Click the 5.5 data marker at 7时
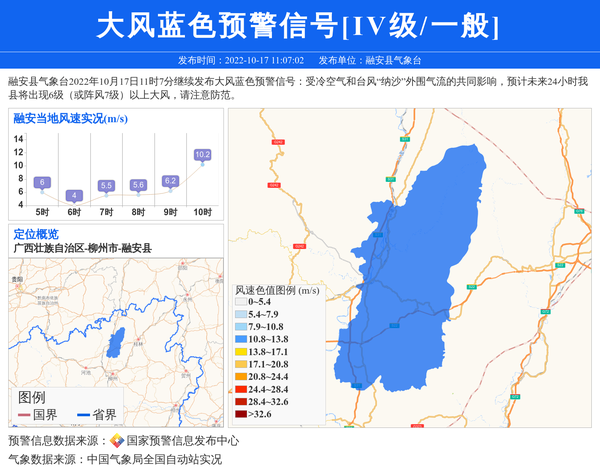This screenshot has width=600, height=471. click(x=106, y=185)
